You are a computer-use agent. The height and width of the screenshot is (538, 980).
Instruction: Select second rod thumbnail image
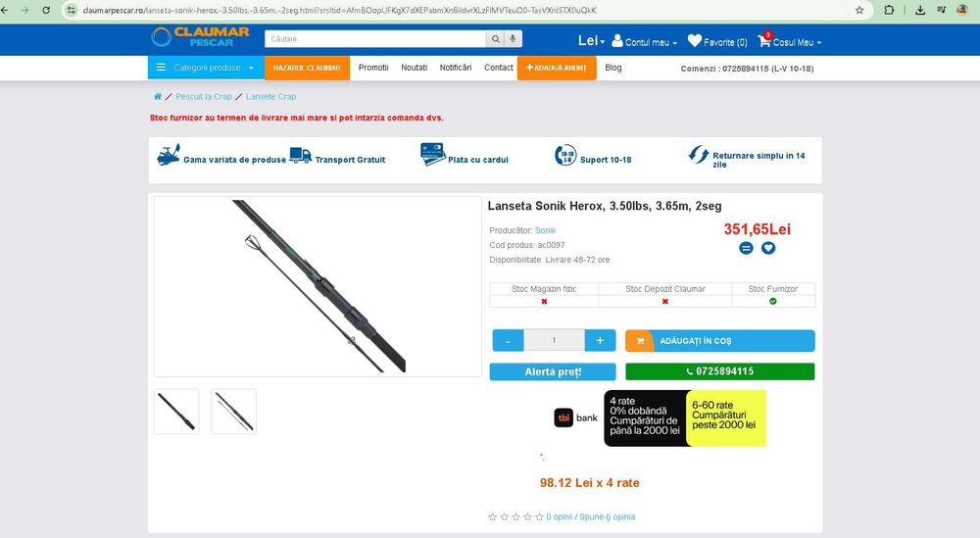pos(234,412)
